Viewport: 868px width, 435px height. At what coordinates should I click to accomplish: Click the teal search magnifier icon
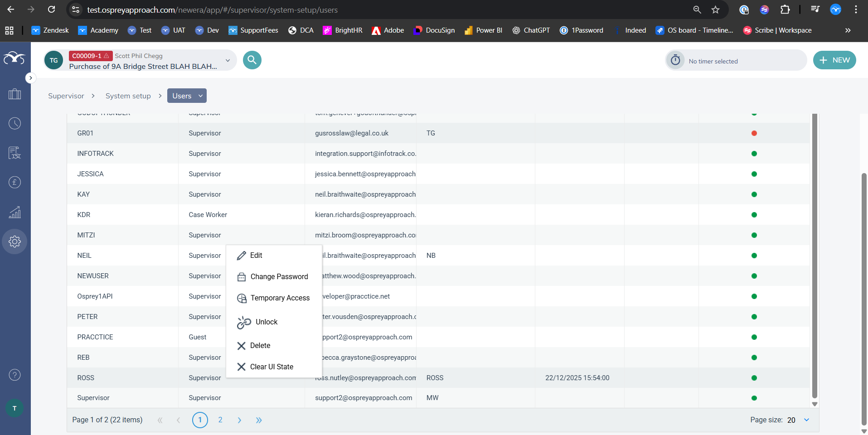coord(252,60)
